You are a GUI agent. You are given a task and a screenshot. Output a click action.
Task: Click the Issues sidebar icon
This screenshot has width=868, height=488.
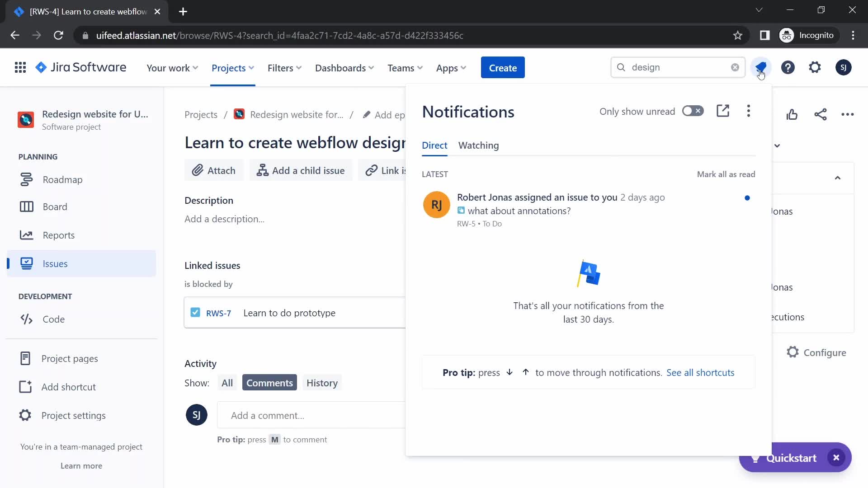click(27, 264)
